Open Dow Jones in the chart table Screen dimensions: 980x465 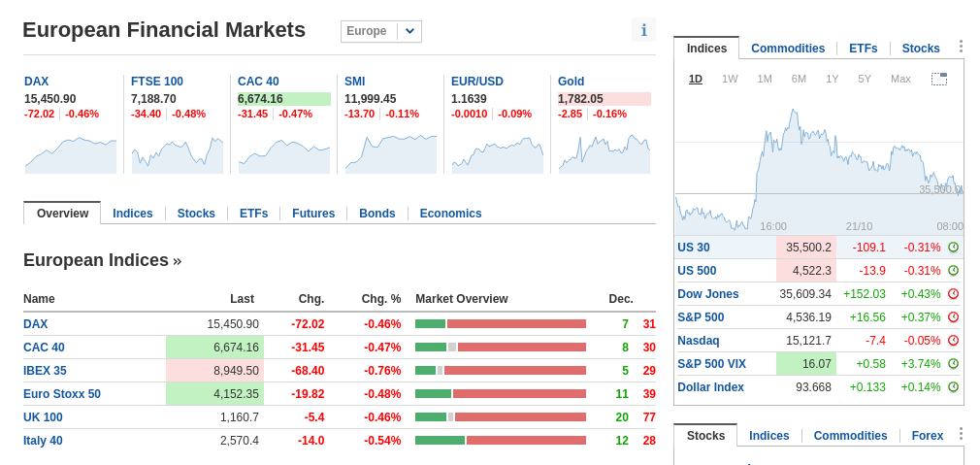[x=707, y=294]
